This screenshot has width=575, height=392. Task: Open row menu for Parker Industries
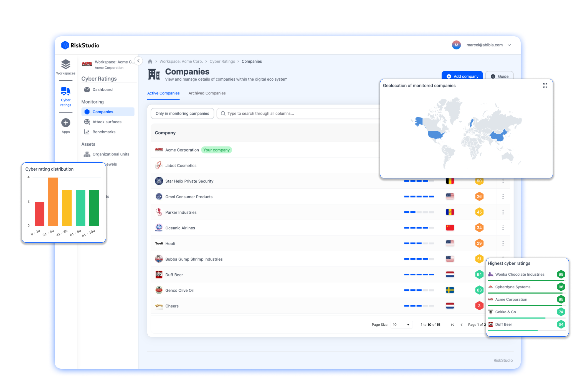[x=503, y=212]
